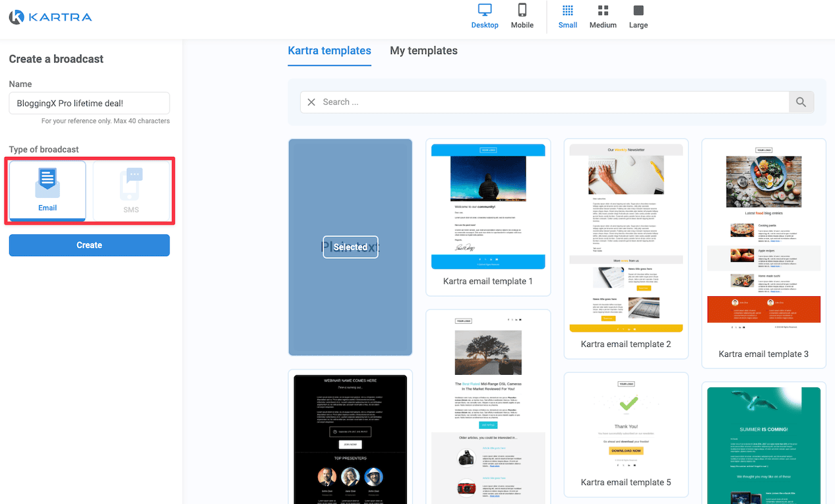Pick Kartra email template 2 thumbnail

(x=625, y=237)
